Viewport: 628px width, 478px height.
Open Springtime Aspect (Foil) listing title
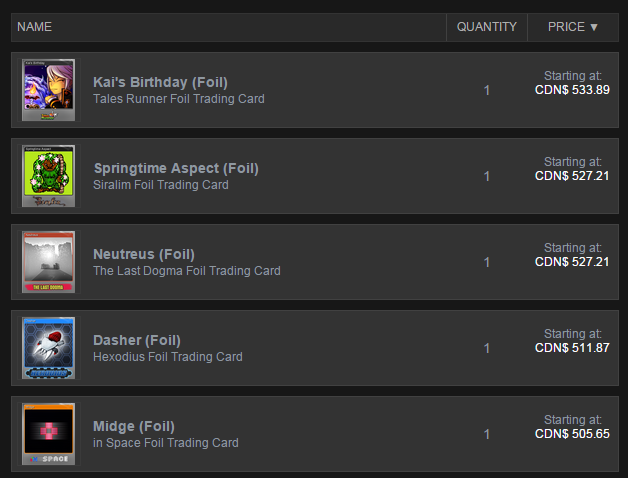[x=176, y=168]
